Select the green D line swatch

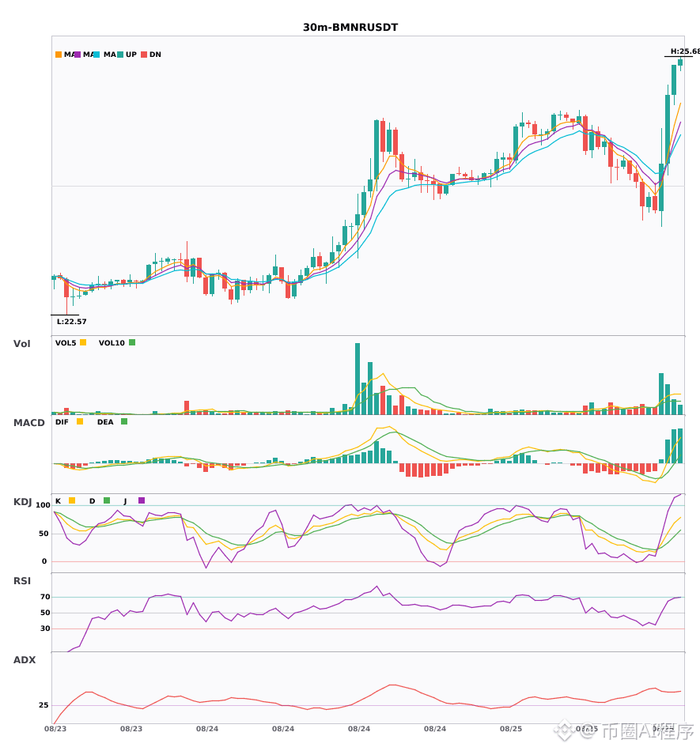click(107, 500)
